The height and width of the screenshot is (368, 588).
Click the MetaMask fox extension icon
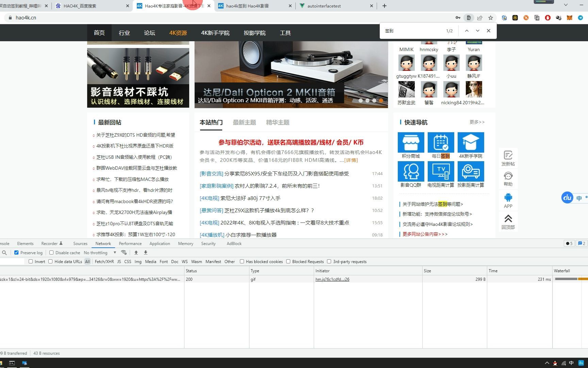(x=569, y=18)
